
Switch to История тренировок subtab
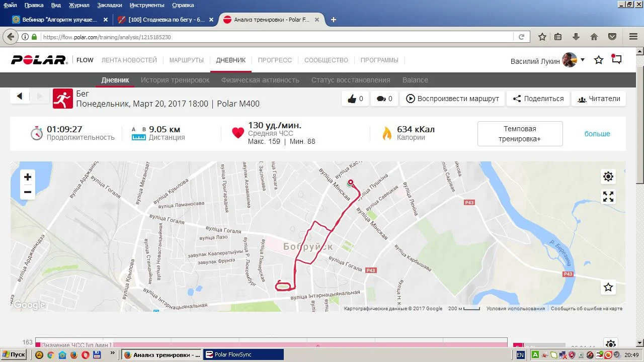(x=175, y=80)
